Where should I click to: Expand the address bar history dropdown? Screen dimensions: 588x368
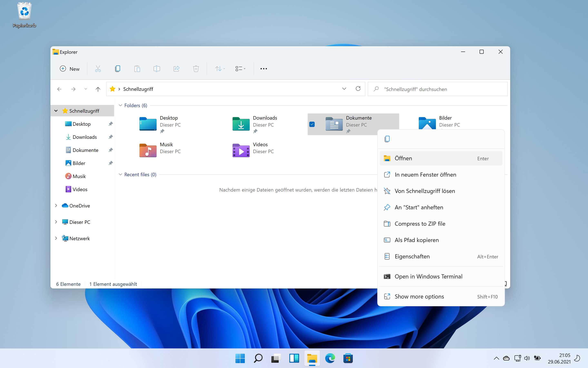pyautogui.click(x=344, y=89)
